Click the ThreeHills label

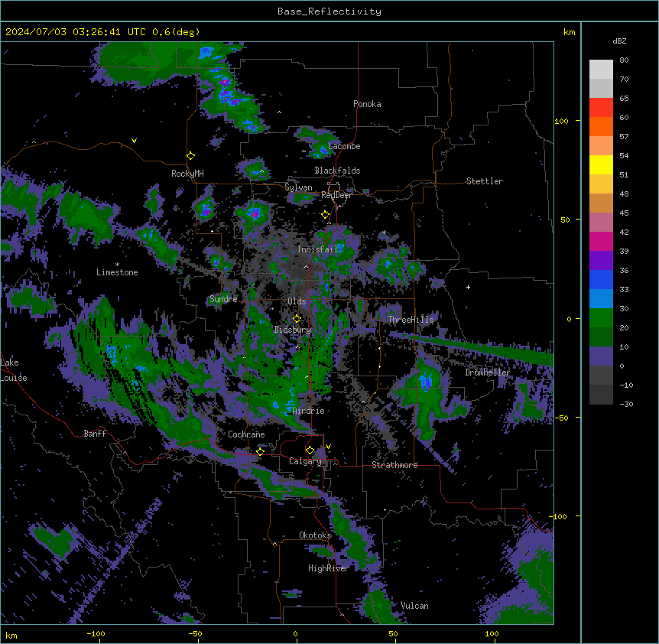coord(411,320)
